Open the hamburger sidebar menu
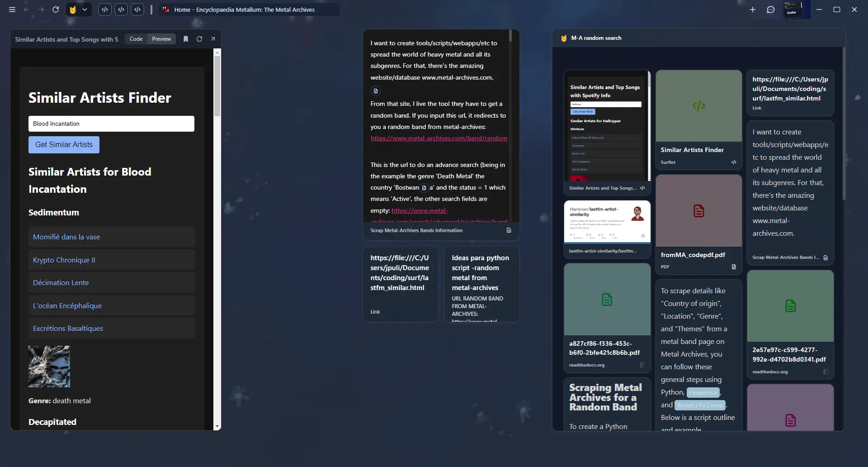 (12, 10)
